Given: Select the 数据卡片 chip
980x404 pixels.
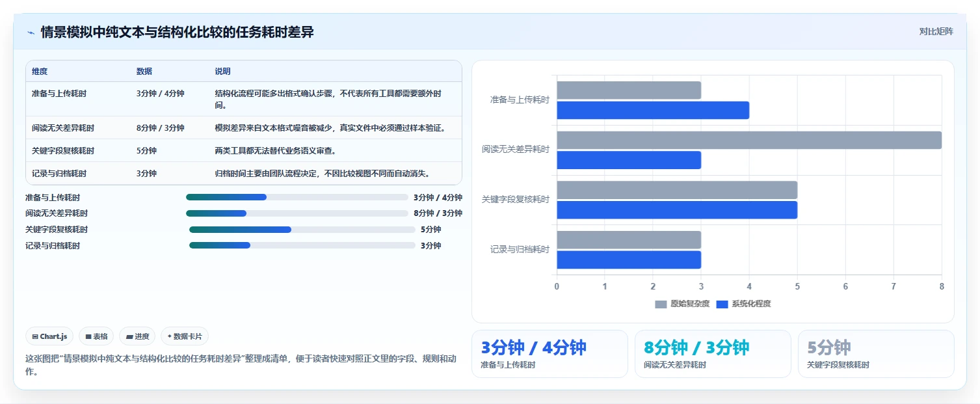Looking at the screenshot, I should (x=185, y=336).
